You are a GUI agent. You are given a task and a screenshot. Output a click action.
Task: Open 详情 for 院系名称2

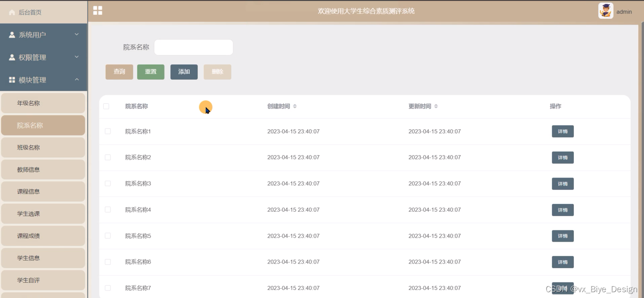point(563,158)
